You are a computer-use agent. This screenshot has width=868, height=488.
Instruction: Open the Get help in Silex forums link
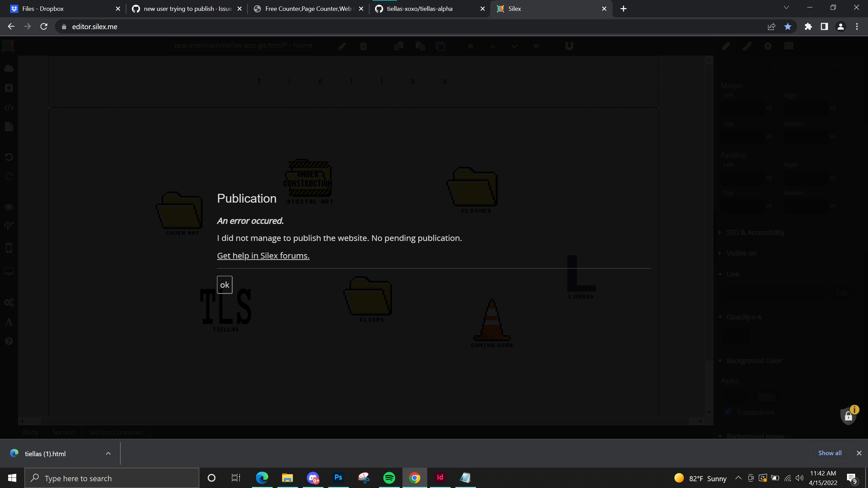pyautogui.click(x=263, y=255)
